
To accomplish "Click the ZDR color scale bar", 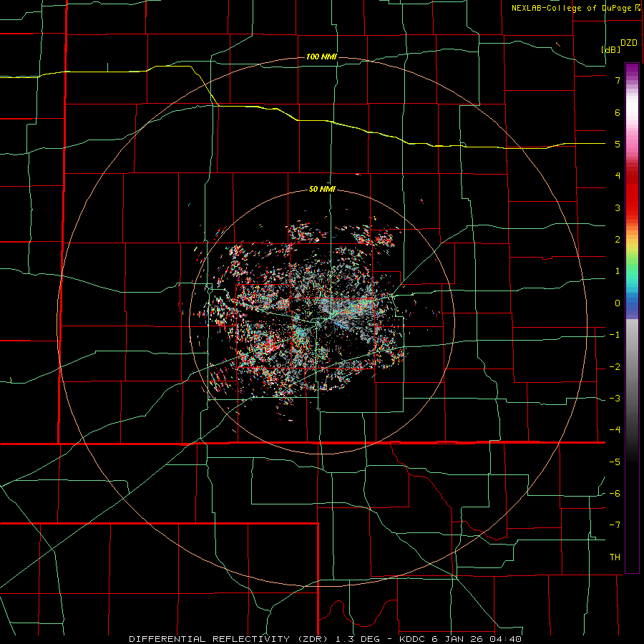I will [632, 318].
